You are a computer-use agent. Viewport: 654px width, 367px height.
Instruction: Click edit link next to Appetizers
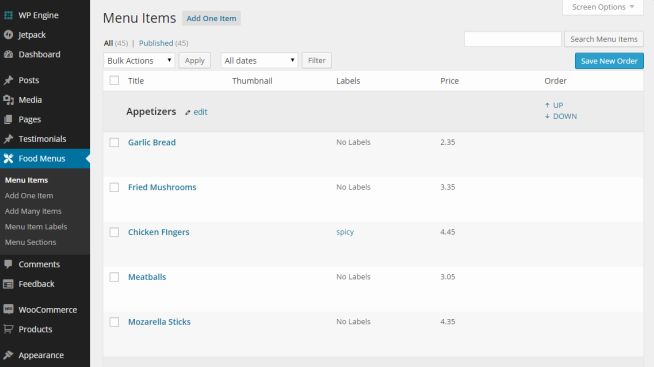coord(200,112)
